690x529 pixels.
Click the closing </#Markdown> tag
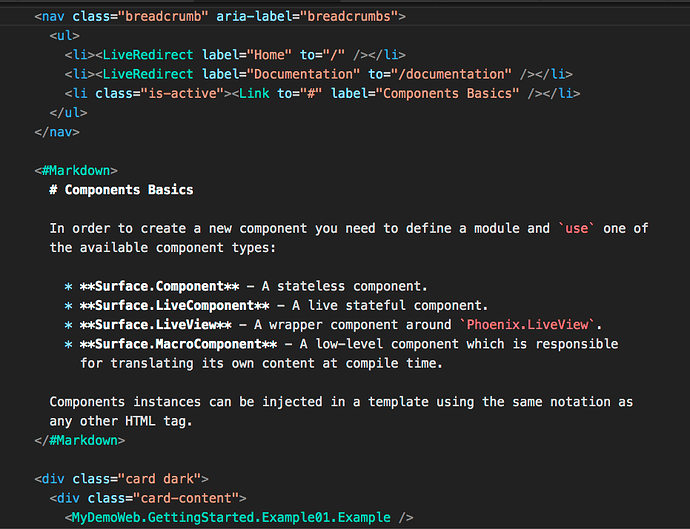(80, 440)
